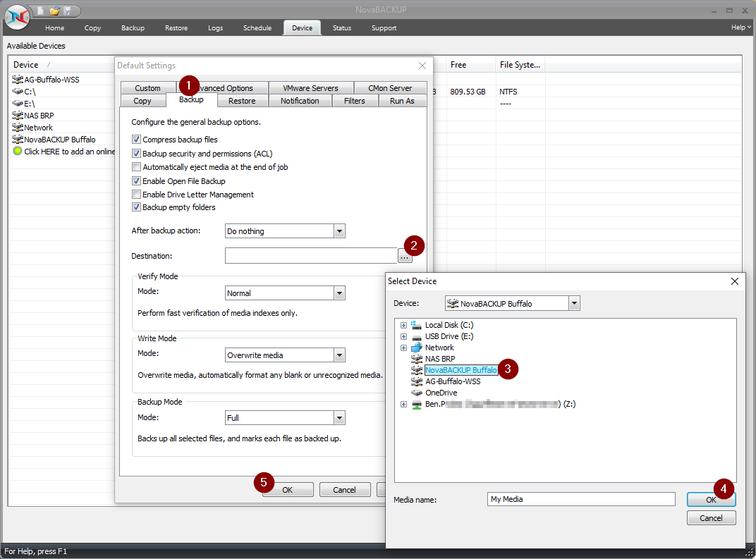Image resolution: width=756 pixels, height=559 pixels.
Task: Click Cancel in Select Device dialog
Action: pos(711,518)
